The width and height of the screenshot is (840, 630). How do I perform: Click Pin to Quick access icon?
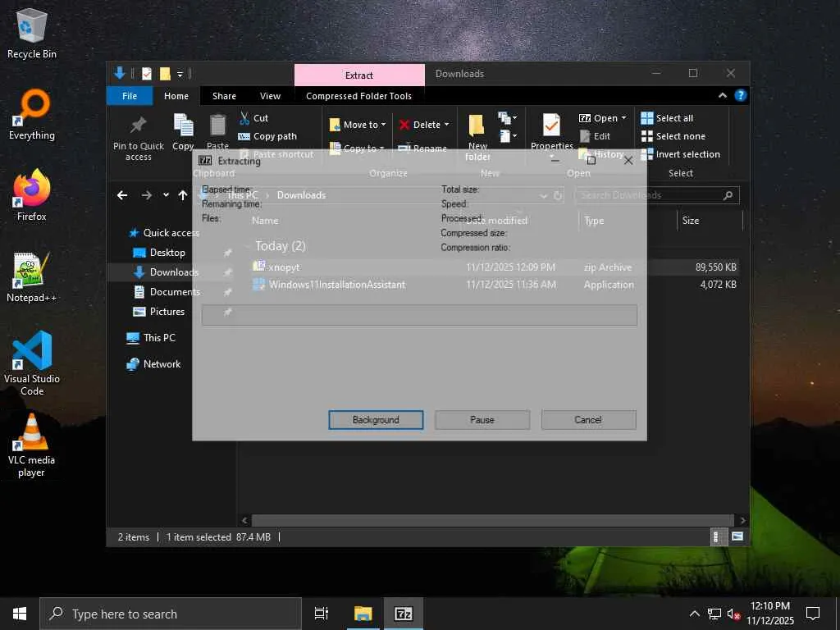pyautogui.click(x=138, y=125)
